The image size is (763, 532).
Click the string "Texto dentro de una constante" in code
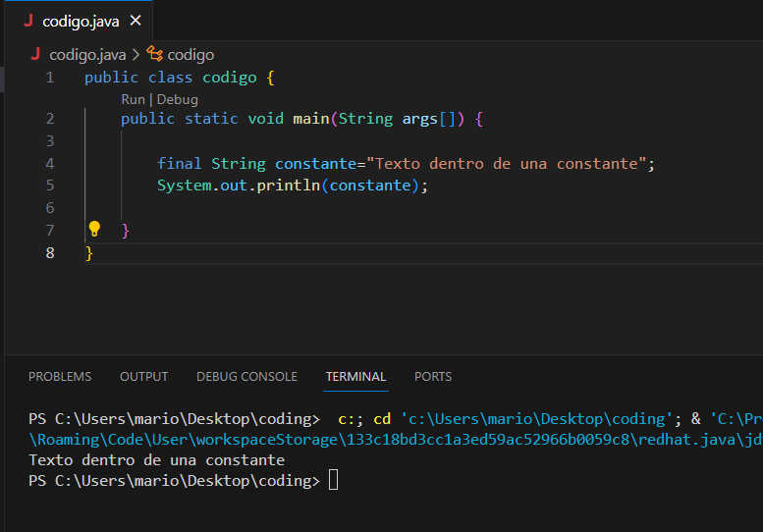(506, 164)
